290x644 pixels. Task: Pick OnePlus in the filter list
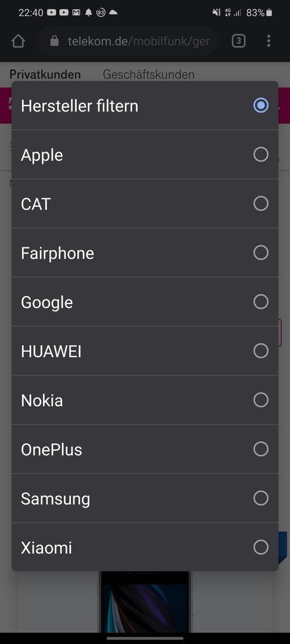point(145,450)
